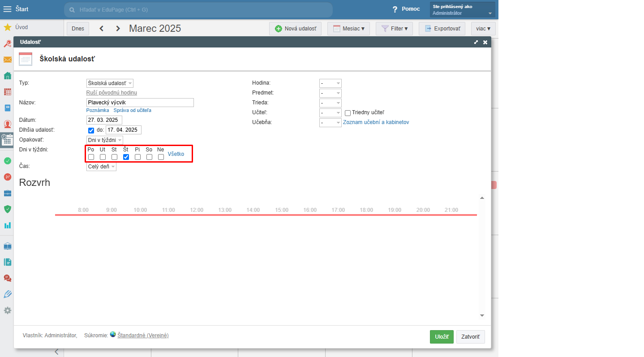
Task: Click the Dnes button
Action: [x=78, y=29]
